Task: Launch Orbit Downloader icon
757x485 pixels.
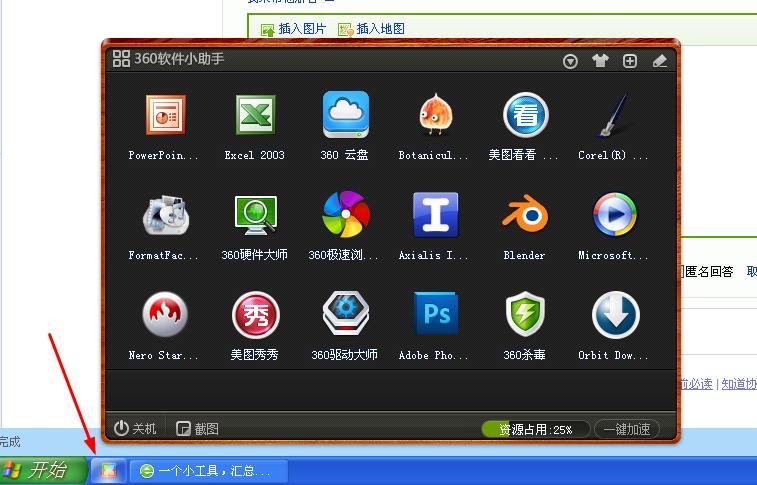Action: (616, 315)
